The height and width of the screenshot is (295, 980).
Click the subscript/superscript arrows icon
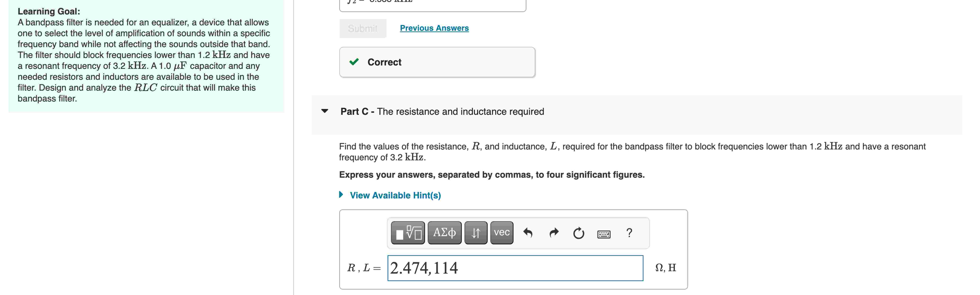476,233
